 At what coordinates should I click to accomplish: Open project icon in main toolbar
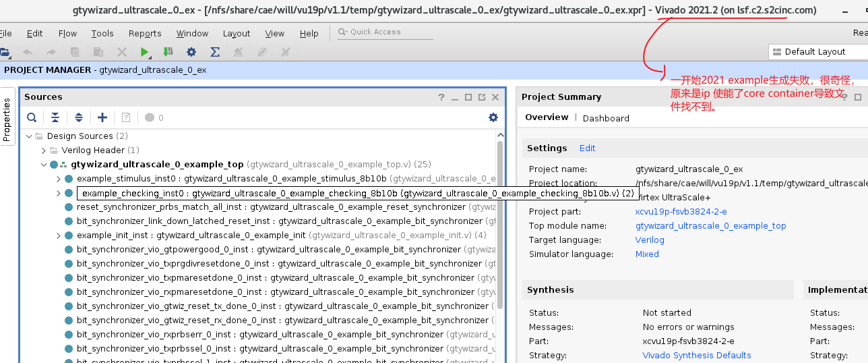(x=4, y=52)
